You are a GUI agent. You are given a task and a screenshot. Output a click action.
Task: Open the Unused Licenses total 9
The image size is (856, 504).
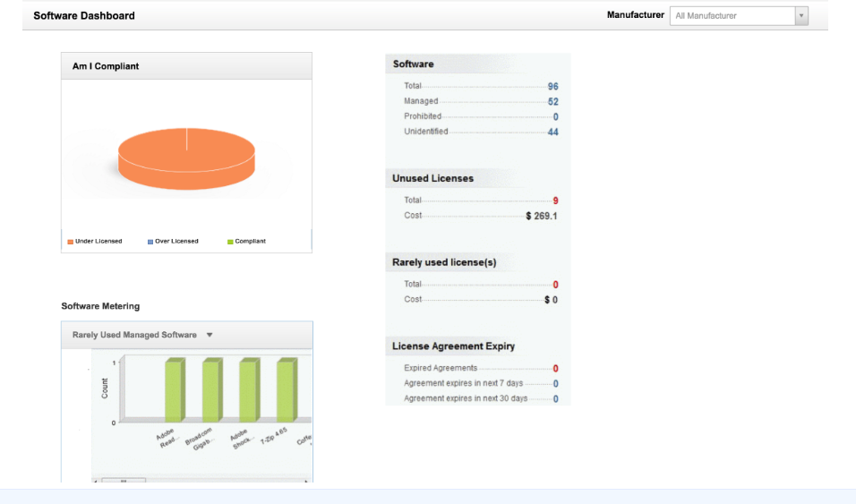(555, 201)
